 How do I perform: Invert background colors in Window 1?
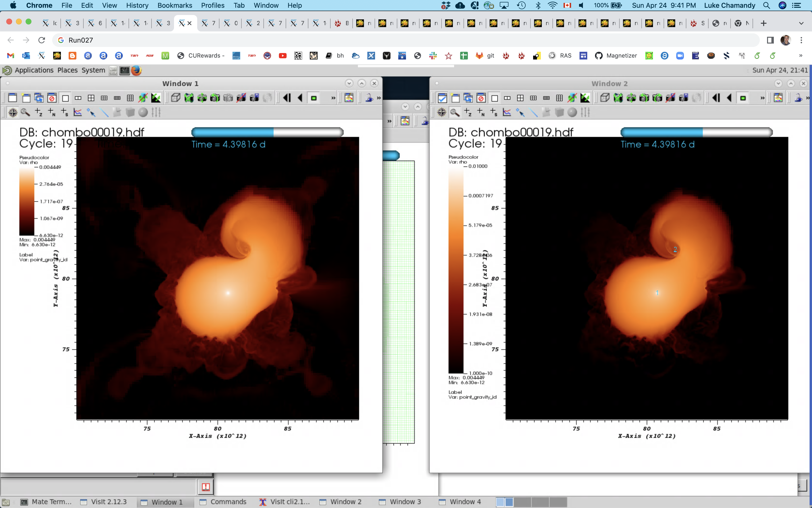coord(156,98)
